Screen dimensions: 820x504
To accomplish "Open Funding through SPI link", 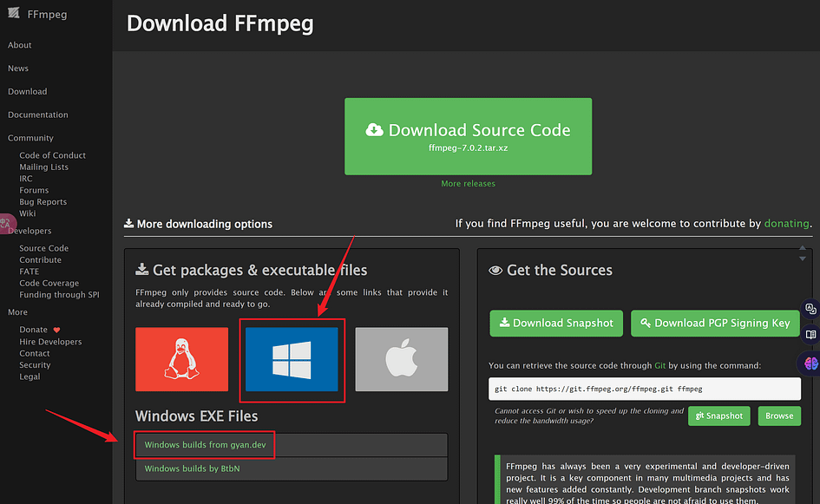I will tap(59, 295).
